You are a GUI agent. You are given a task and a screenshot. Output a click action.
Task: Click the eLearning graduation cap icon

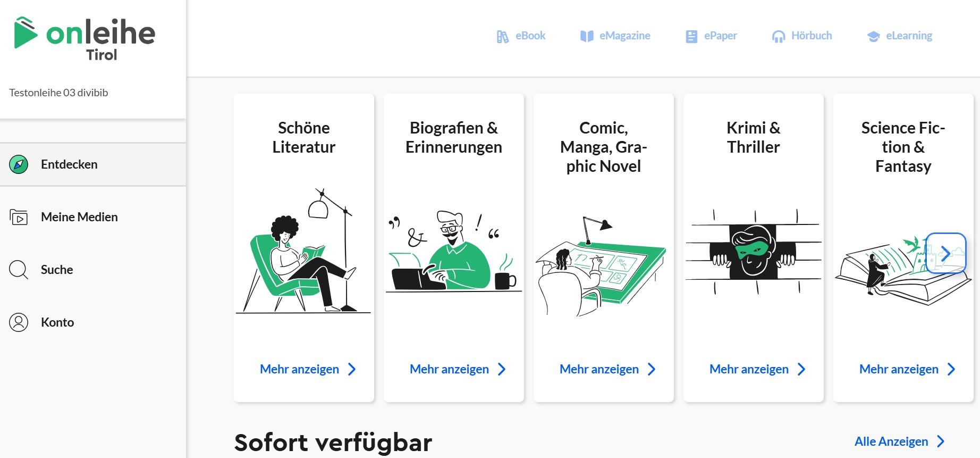(873, 36)
